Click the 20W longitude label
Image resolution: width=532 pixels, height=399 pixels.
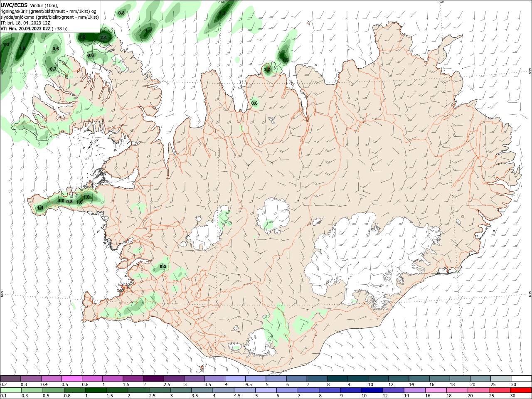[x=221, y=2]
